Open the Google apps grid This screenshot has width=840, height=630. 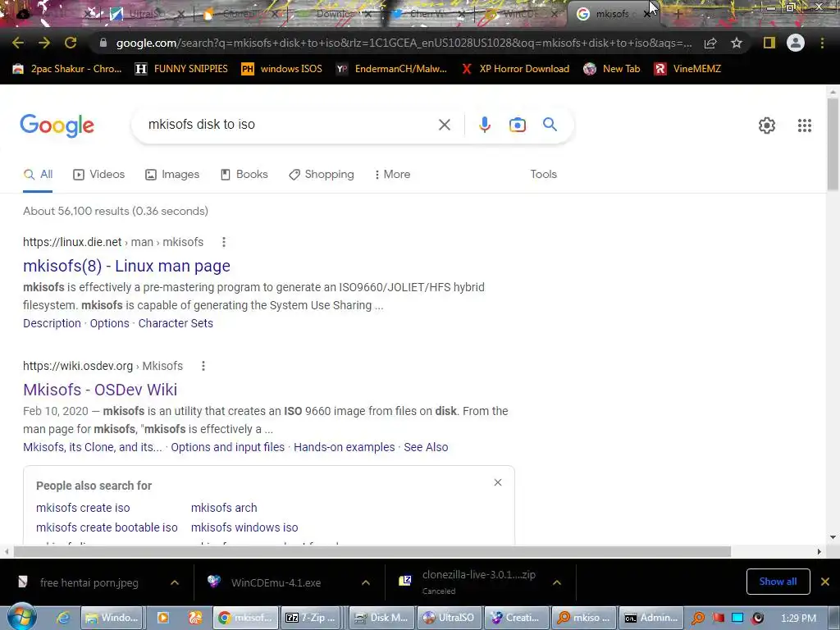tap(805, 126)
